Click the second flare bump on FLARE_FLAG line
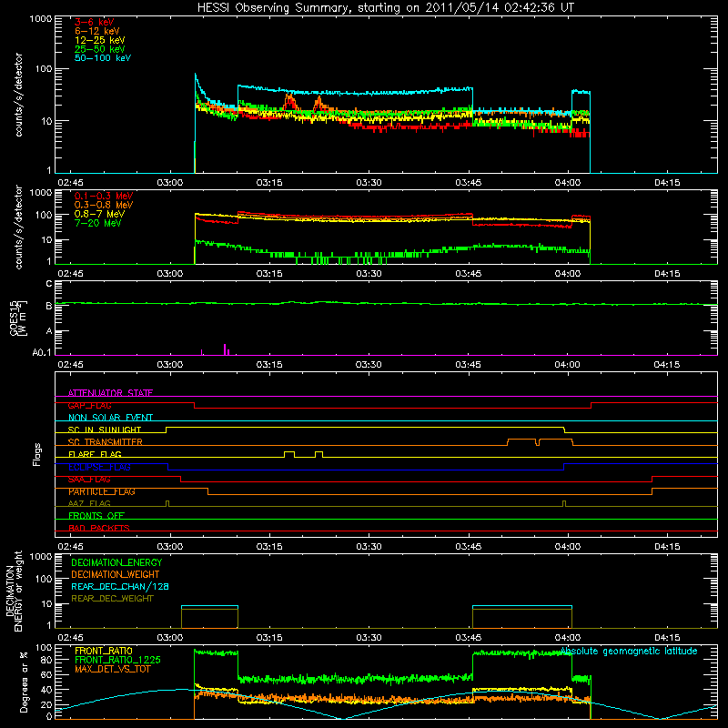This screenshot has width=728, height=728. click(318, 453)
